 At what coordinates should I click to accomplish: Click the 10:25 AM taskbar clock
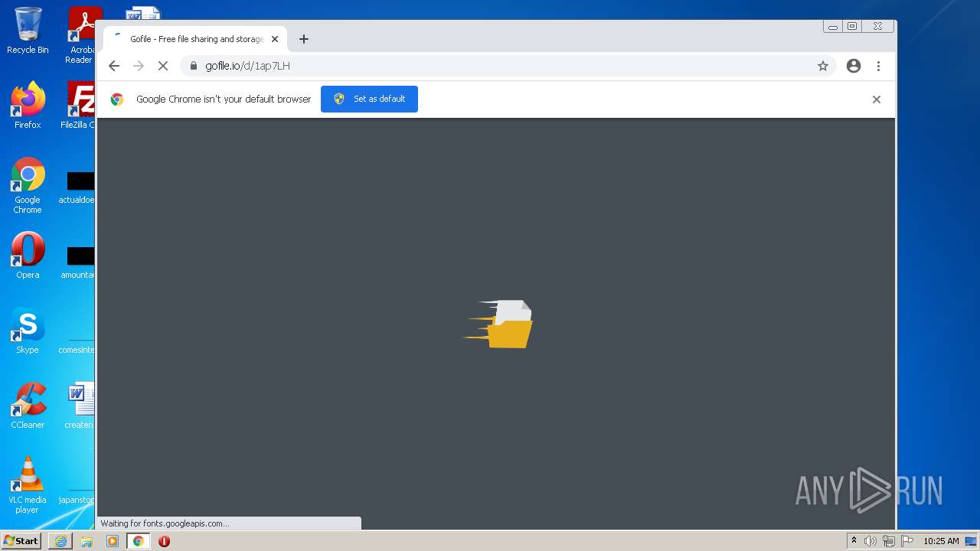pos(941,541)
